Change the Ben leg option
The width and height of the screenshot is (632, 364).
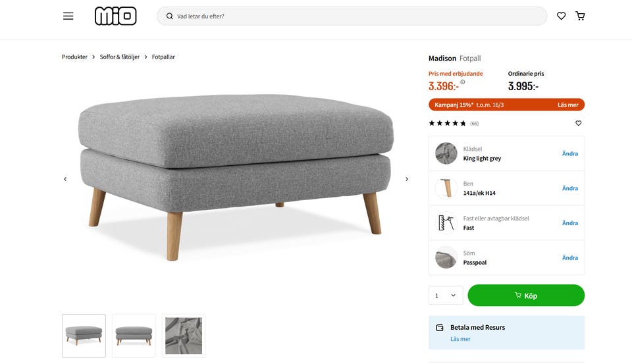[x=569, y=188]
